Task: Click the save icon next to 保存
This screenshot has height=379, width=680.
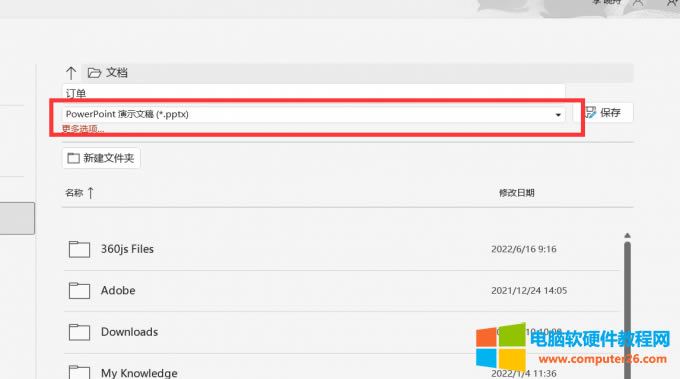Action: [x=590, y=113]
